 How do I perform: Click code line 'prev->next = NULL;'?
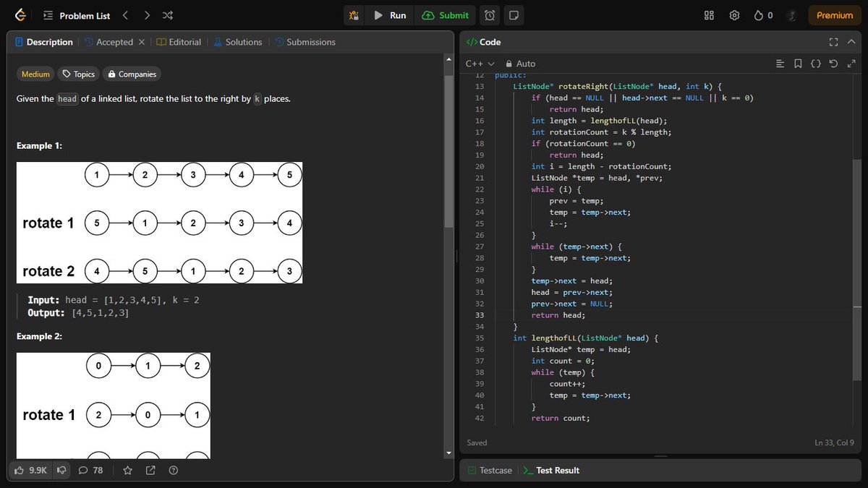coord(571,304)
